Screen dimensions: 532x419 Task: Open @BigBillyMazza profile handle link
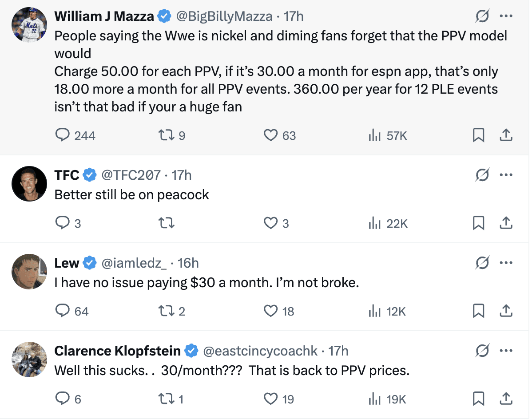224,16
